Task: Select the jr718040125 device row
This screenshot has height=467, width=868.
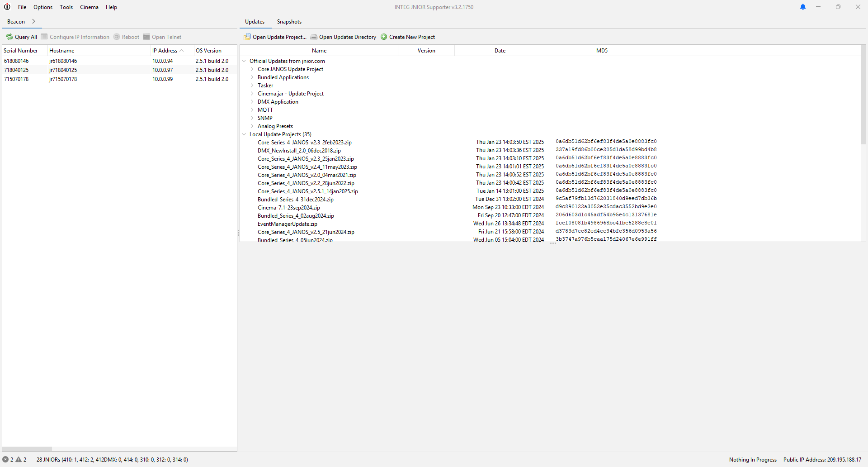Action: point(63,70)
